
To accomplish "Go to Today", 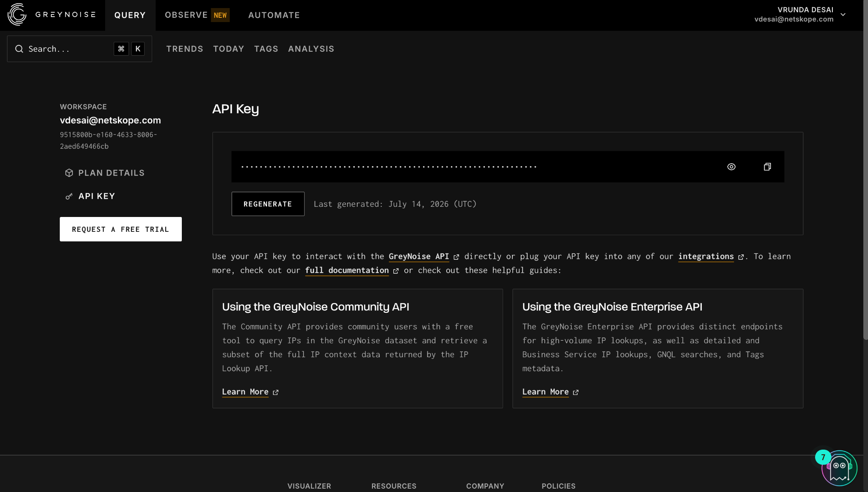I will pyautogui.click(x=228, y=49).
